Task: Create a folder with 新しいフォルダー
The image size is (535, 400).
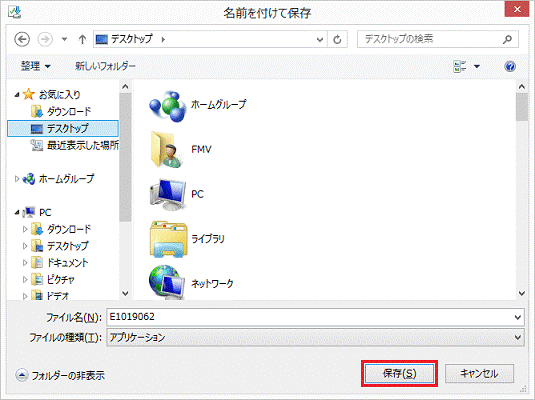Action: 105,66
